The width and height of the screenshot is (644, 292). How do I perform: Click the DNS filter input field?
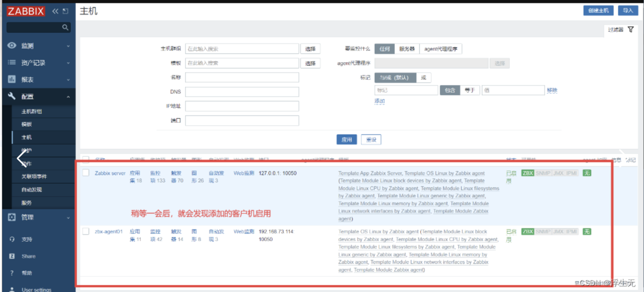click(242, 92)
